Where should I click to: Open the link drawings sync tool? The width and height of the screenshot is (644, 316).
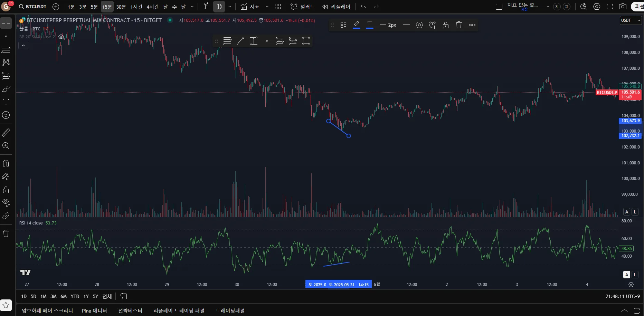pos(6,216)
